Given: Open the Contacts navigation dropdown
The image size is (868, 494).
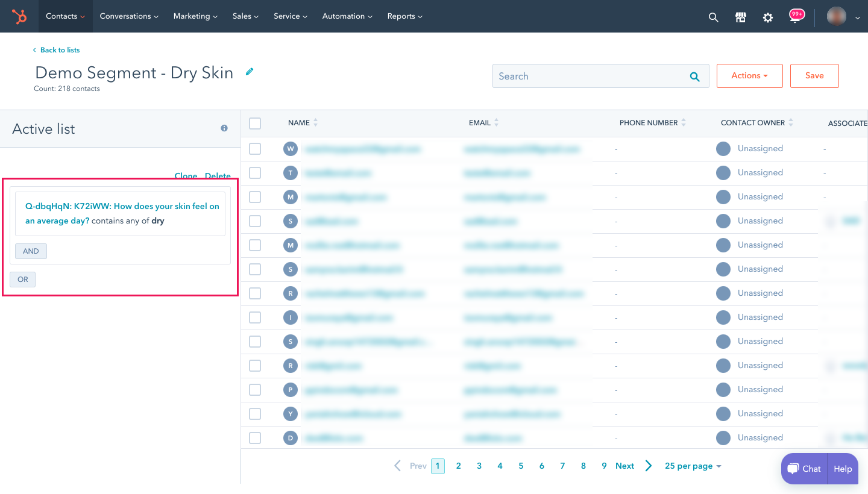Looking at the screenshot, I should tap(65, 16).
